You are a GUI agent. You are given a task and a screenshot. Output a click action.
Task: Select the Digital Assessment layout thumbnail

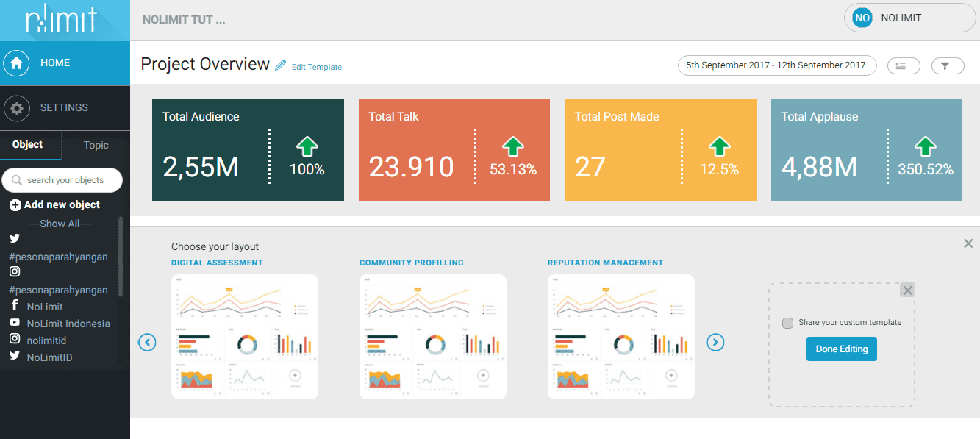(x=245, y=337)
